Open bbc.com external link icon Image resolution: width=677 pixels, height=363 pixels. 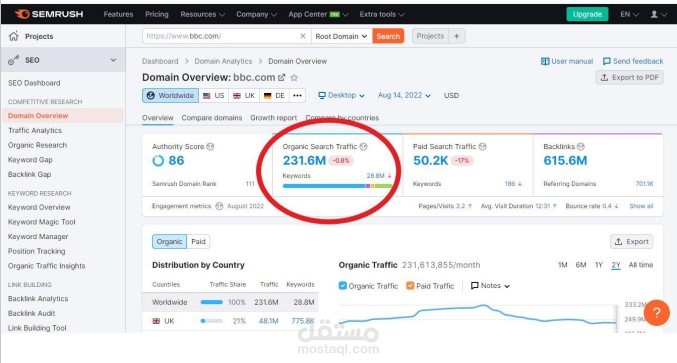(x=282, y=78)
